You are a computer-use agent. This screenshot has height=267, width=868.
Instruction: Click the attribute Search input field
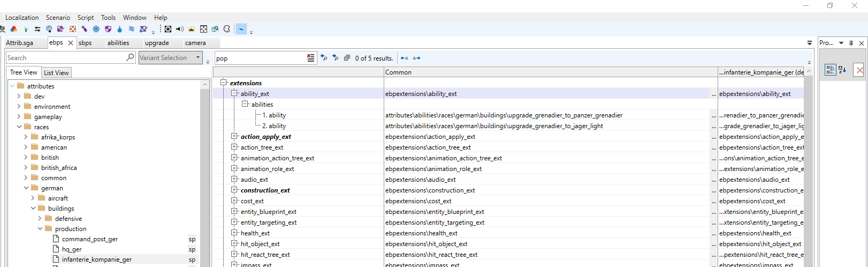click(x=71, y=58)
